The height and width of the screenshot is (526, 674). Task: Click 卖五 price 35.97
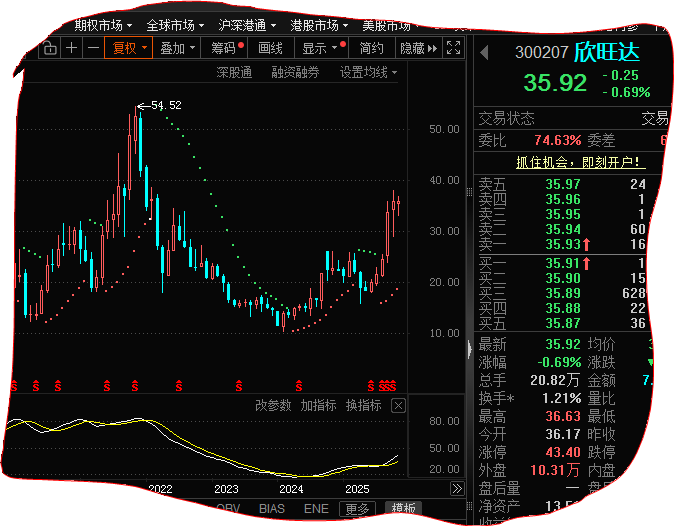[563, 184]
